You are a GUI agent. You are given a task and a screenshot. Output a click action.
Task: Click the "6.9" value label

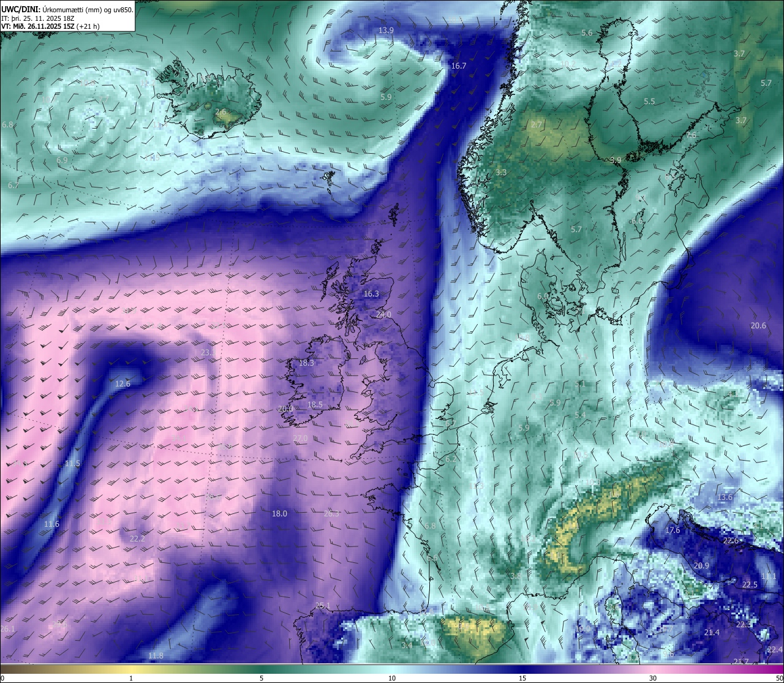(x=62, y=160)
